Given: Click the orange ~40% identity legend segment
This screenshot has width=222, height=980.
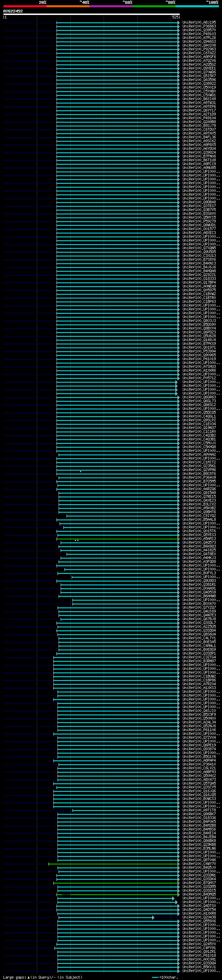Looking at the screenshot, I should pyautogui.click(x=68, y=6).
